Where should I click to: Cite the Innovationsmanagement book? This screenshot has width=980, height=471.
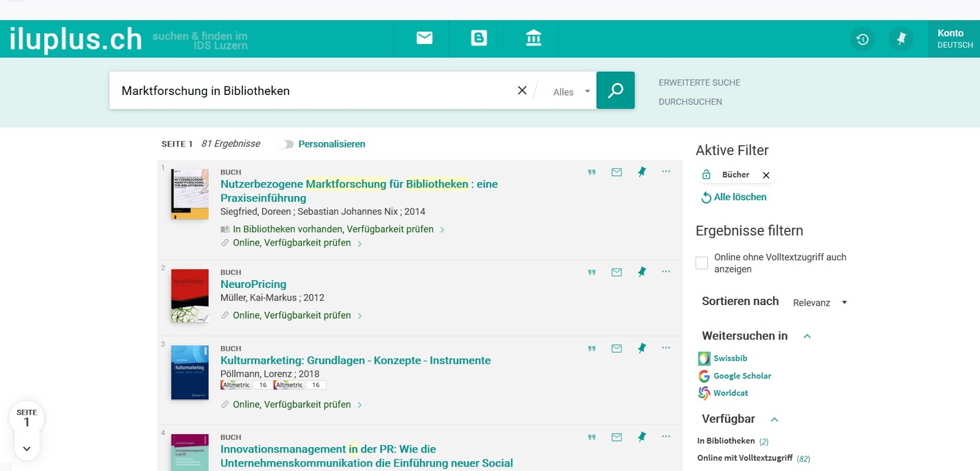pos(592,437)
